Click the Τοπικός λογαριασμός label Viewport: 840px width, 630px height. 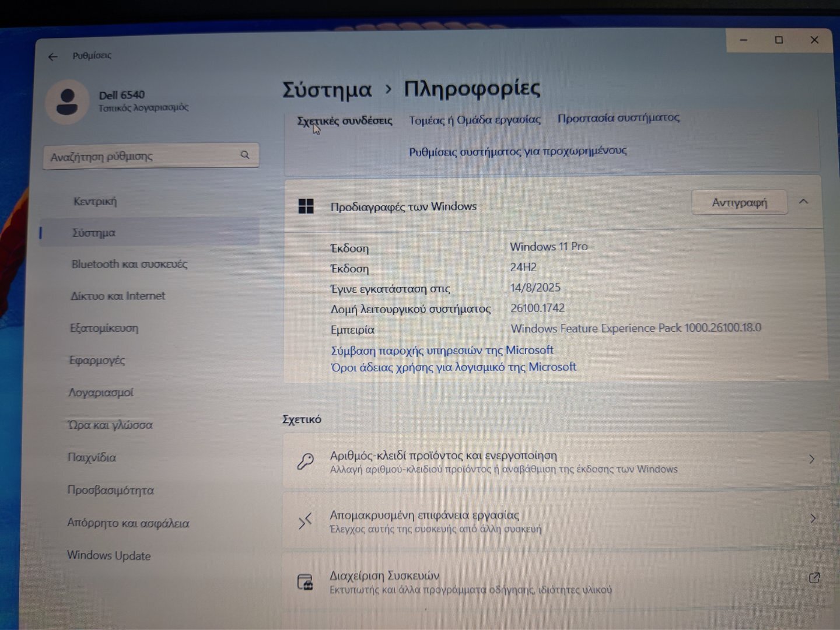pyautogui.click(x=143, y=108)
